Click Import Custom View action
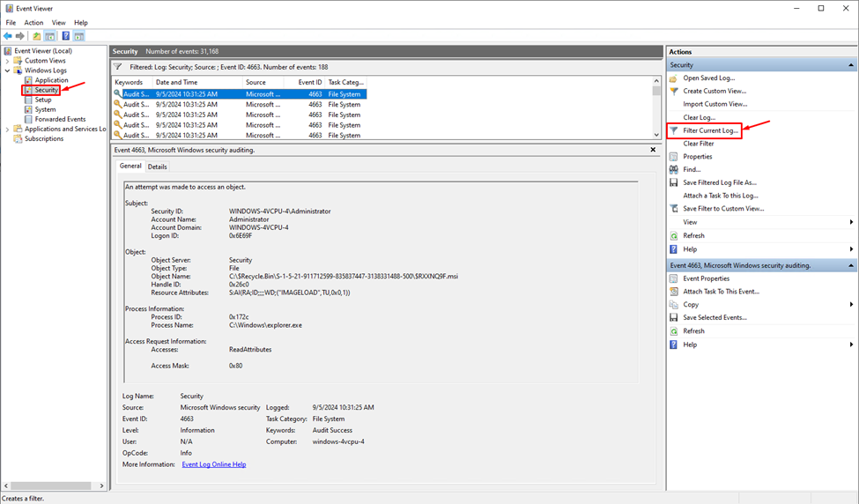 click(715, 104)
